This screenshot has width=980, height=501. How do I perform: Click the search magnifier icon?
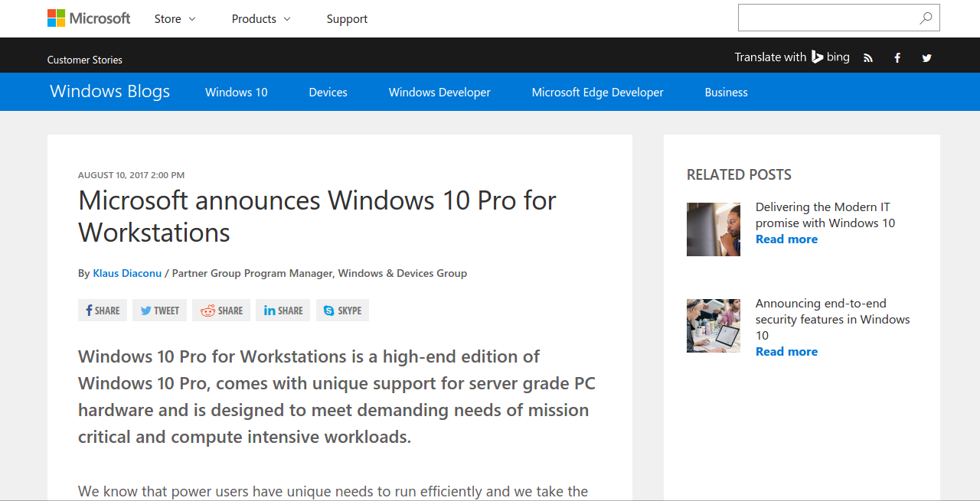tap(926, 18)
